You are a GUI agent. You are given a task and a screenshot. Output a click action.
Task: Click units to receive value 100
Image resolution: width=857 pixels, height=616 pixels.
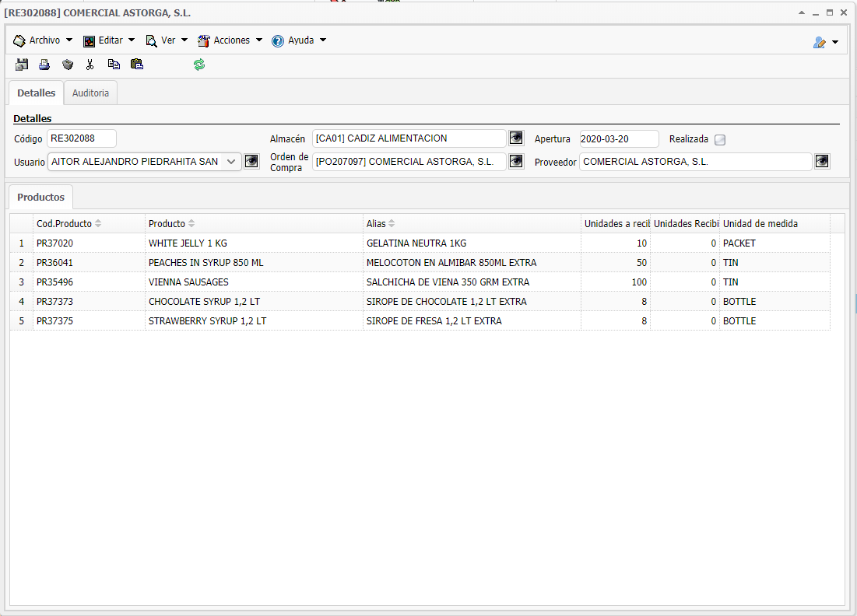616,282
